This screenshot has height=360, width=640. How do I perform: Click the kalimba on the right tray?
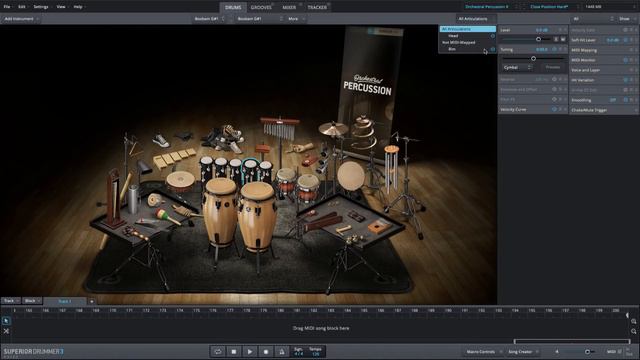378,227
